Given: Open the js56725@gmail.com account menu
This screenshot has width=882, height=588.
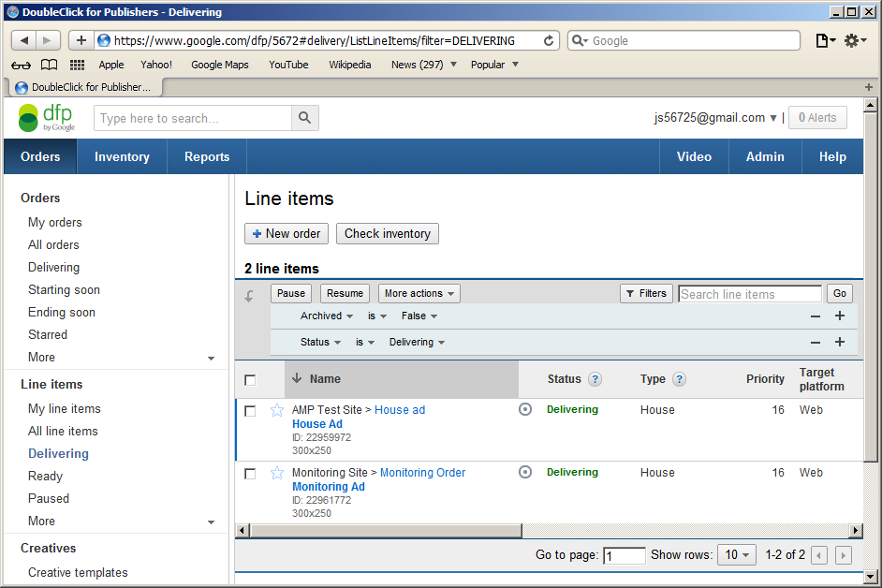Looking at the screenshot, I should [x=715, y=118].
